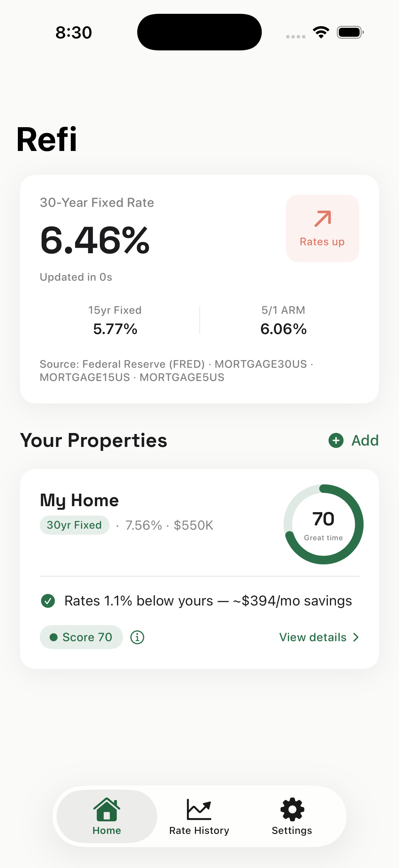
Task: Tap the score info icon
Action: (137, 637)
